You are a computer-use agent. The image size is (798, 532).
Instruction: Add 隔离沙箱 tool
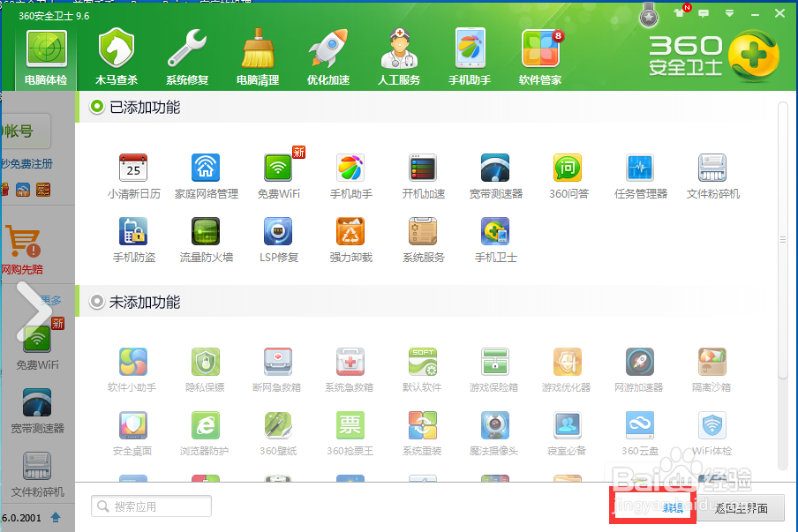coord(712,370)
